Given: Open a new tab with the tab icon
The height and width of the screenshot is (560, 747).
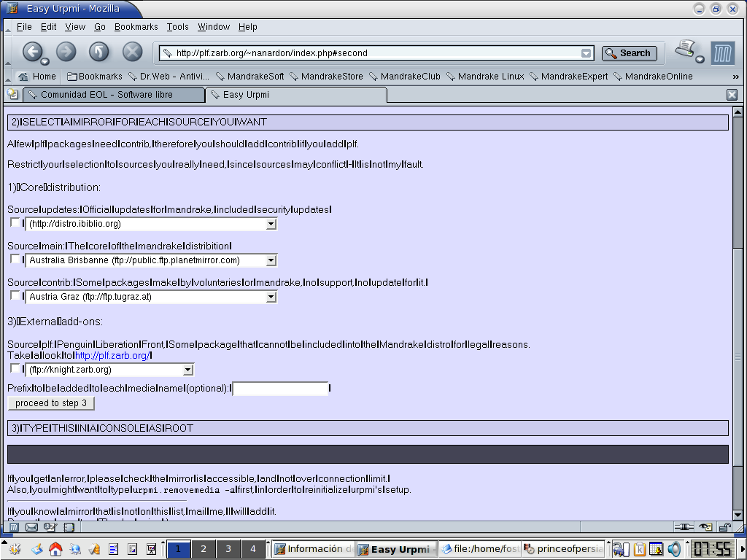Looking at the screenshot, I should pos(12,94).
